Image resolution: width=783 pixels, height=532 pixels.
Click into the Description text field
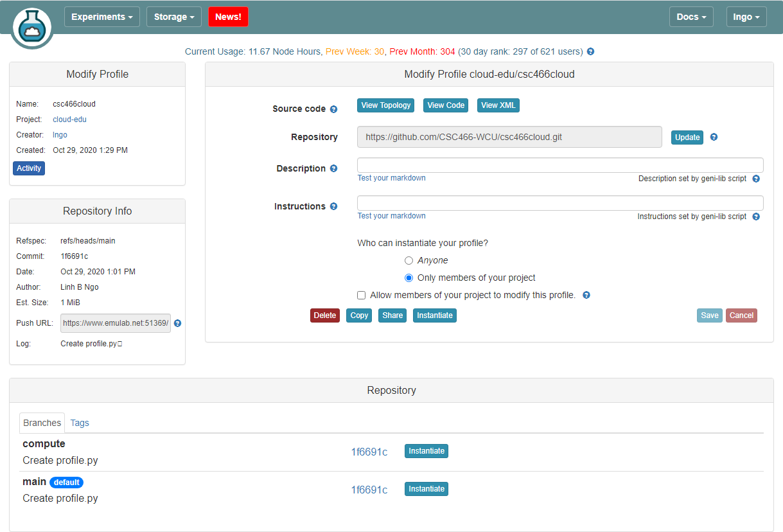[x=560, y=165]
